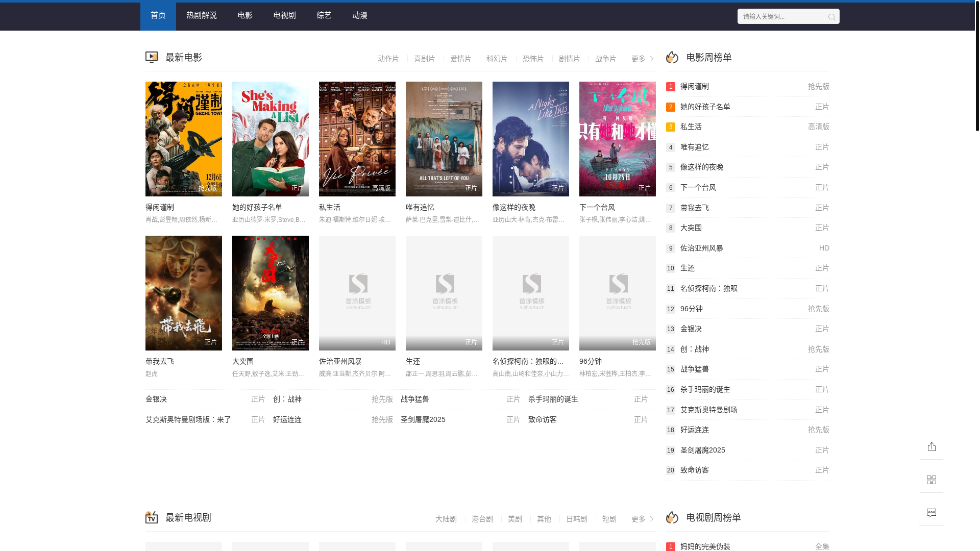The image size is (980, 551).
Task: Filter movies by 战争片
Action: click(x=605, y=59)
